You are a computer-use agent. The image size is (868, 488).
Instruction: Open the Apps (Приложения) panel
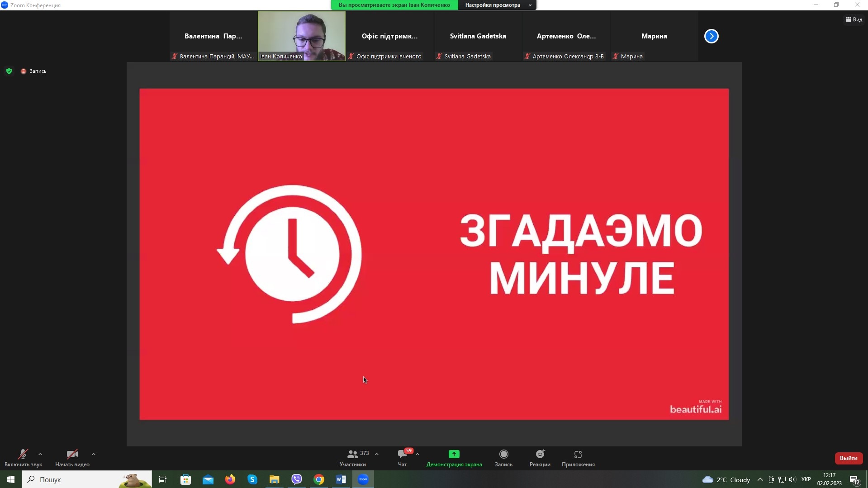pyautogui.click(x=578, y=455)
